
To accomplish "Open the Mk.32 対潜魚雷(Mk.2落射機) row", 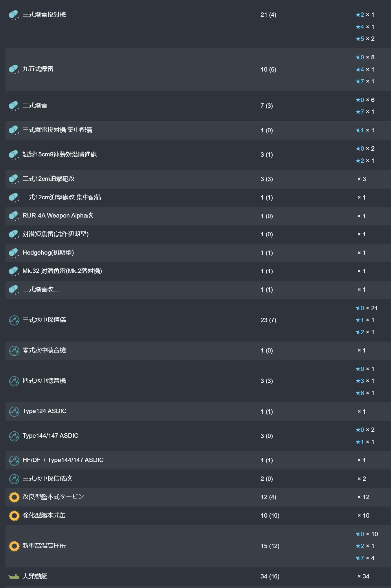I will [198, 271].
